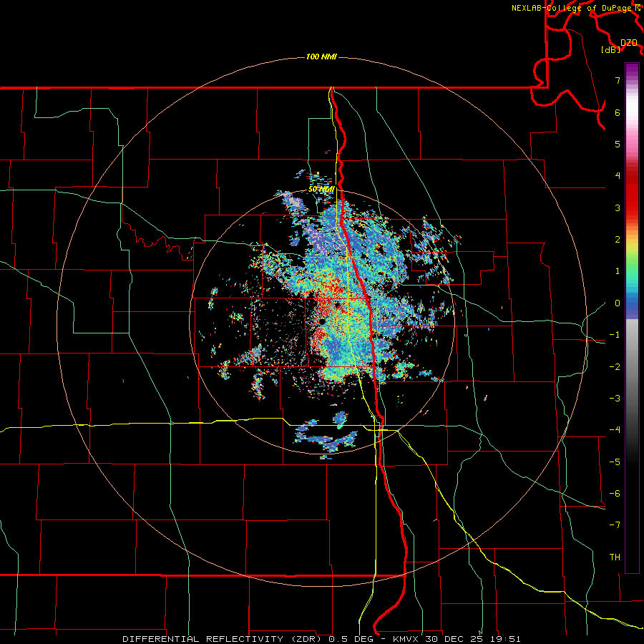Pick the 5 value on the color scale
644x644 pixels.
click(618, 144)
